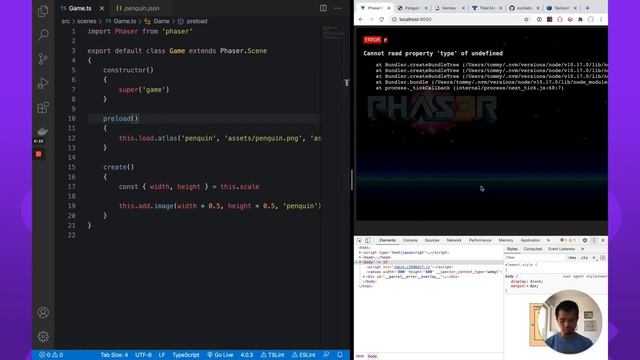640x360 pixels.
Task: Show more DevTools tabs chevron
Action: [x=549, y=240]
